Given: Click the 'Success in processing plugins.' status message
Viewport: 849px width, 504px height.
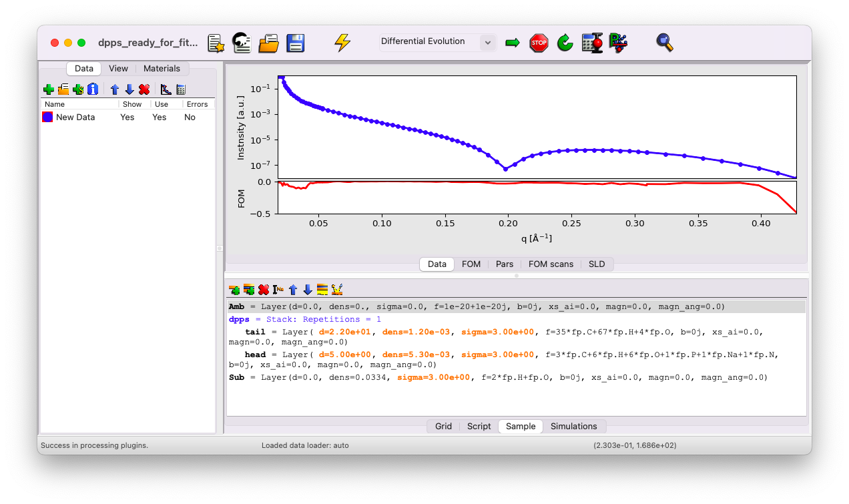Looking at the screenshot, I should (94, 445).
